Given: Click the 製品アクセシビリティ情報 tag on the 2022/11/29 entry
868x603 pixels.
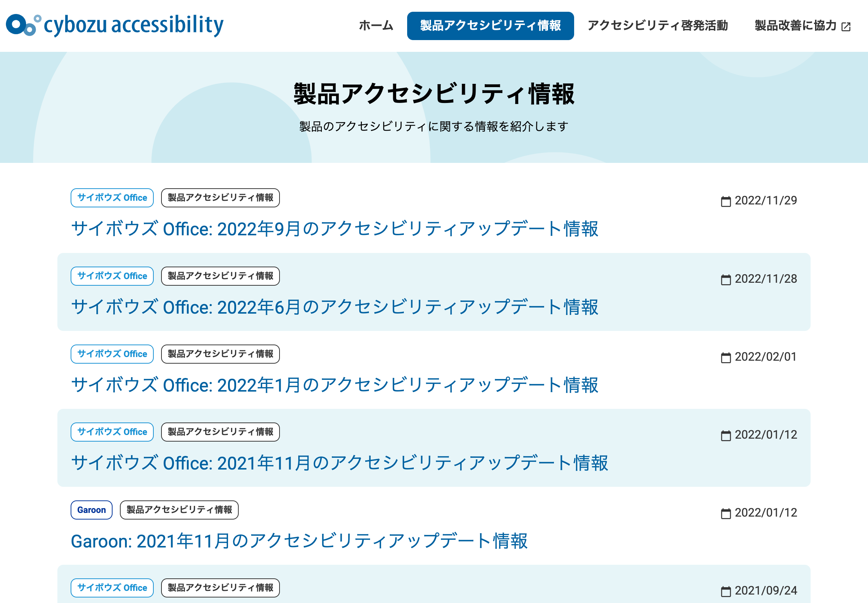Looking at the screenshot, I should click(x=220, y=197).
